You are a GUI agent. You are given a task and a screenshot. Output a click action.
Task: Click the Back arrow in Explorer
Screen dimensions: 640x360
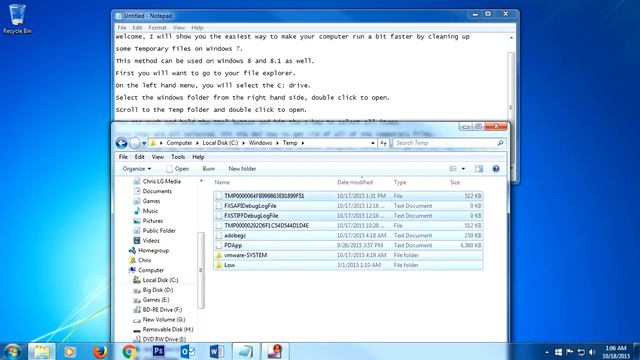click(x=121, y=143)
